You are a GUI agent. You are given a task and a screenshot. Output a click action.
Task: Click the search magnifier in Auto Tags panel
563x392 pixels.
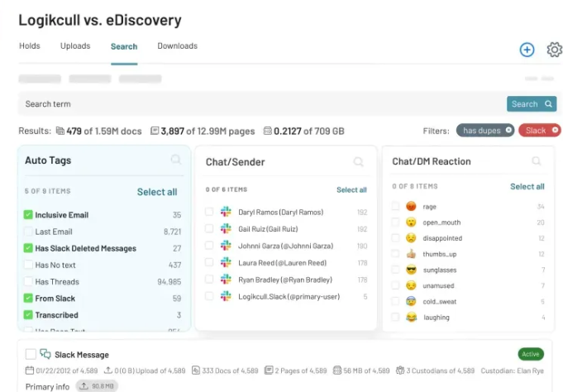click(x=176, y=159)
